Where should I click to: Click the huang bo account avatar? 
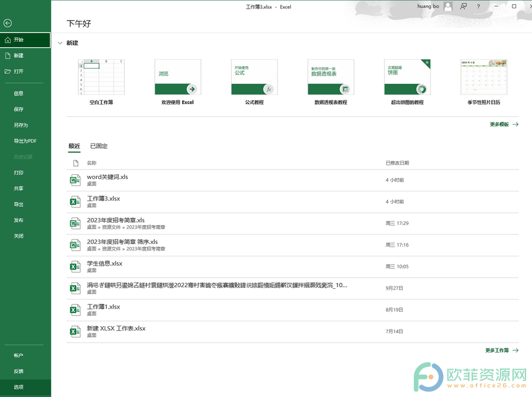(448, 6)
